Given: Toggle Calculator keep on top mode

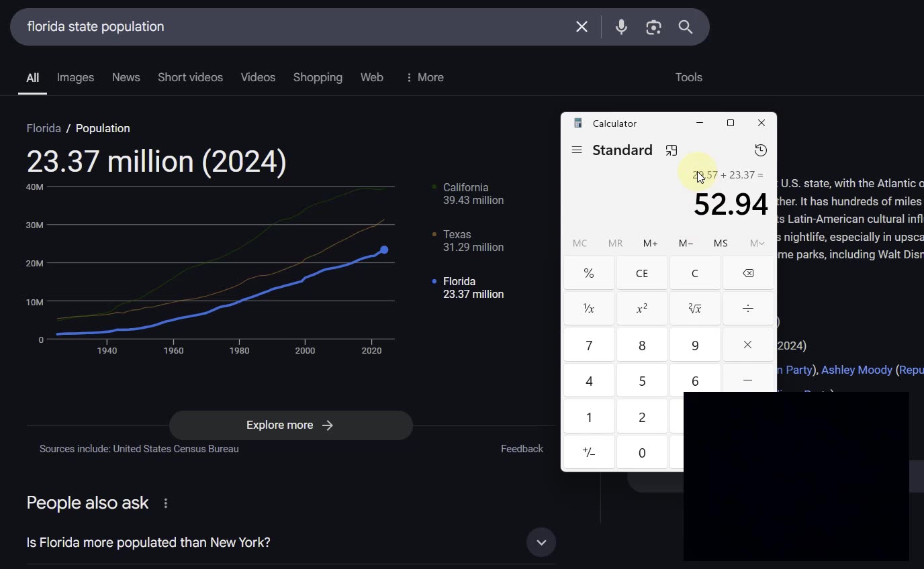Looking at the screenshot, I should pyautogui.click(x=672, y=150).
